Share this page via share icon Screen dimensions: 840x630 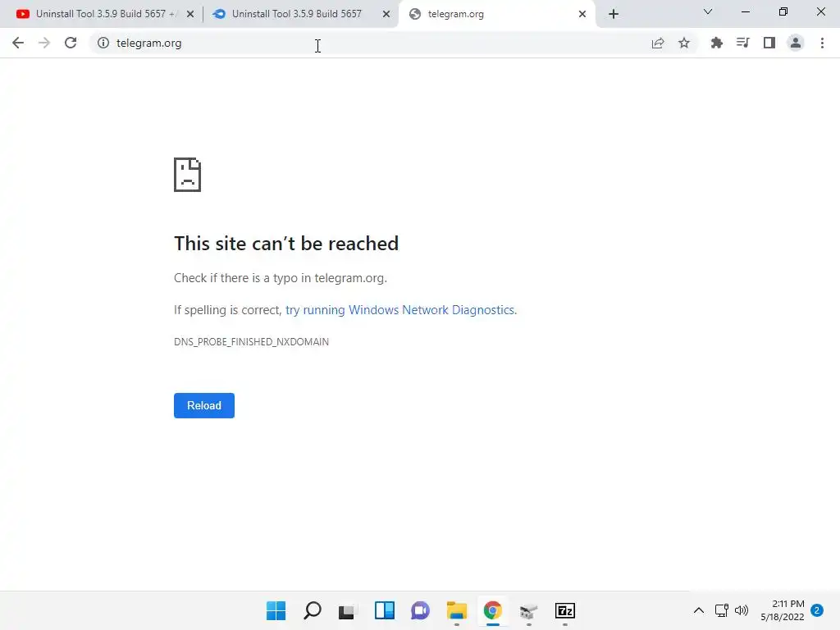658,43
